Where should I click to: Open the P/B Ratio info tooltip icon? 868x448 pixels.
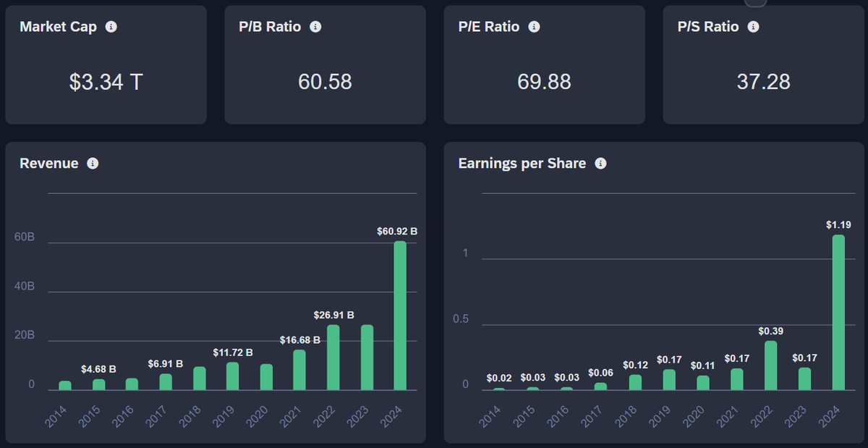[x=314, y=26]
